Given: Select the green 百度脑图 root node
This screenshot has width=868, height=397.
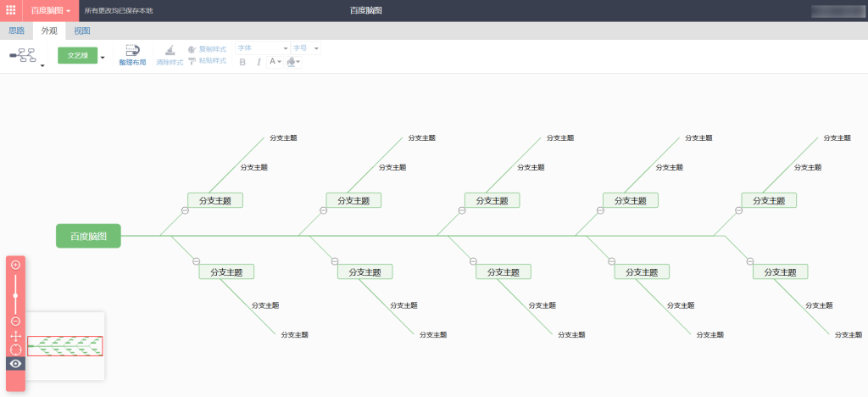Looking at the screenshot, I should point(88,236).
